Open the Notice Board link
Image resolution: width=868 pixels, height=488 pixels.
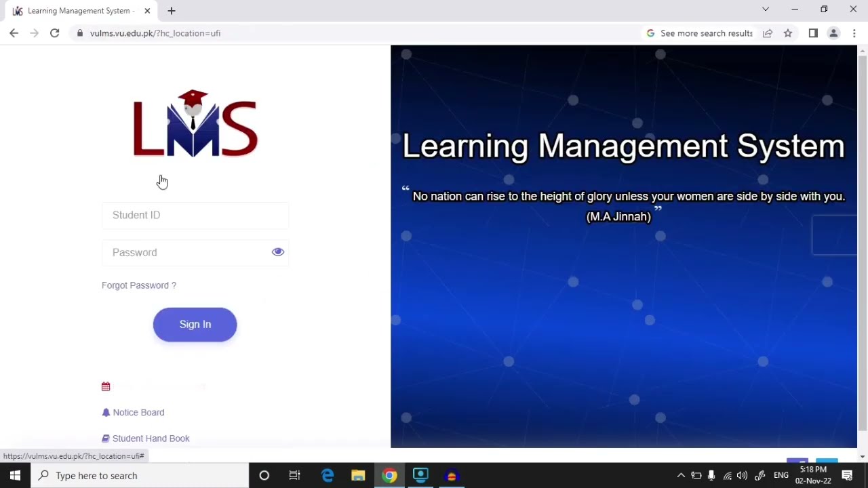point(138,412)
